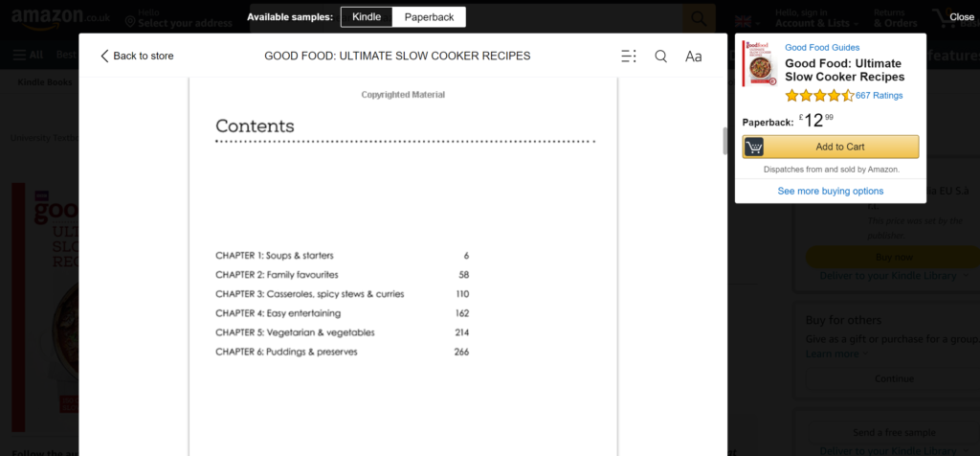Click the Add to Cart button

[831, 147]
